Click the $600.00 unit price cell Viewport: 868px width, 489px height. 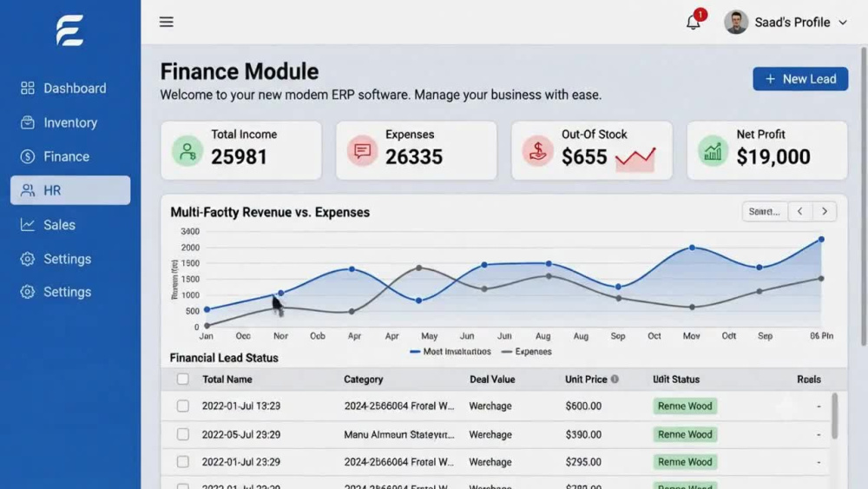pyautogui.click(x=583, y=406)
